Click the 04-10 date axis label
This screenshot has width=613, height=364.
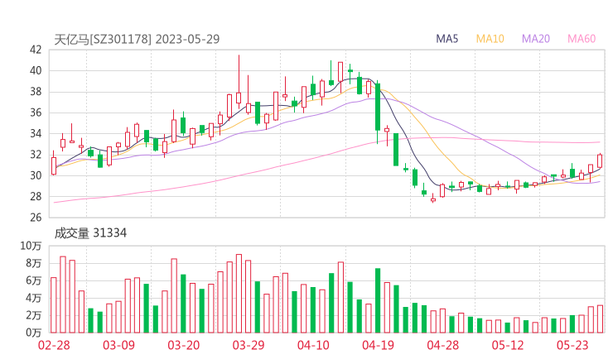point(313,345)
